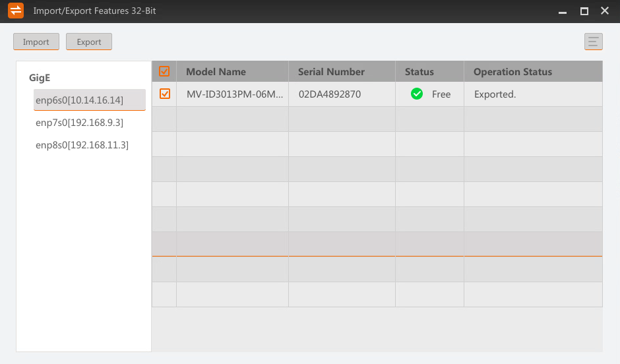Click the Exported. operation status cell

pyautogui.click(x=495, y=94)
